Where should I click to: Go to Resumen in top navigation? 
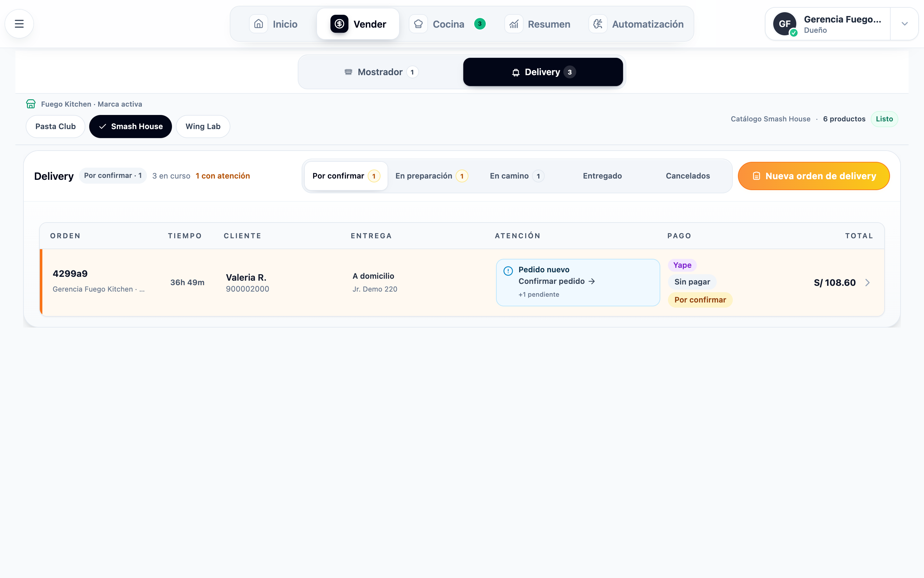click(538, 24)
